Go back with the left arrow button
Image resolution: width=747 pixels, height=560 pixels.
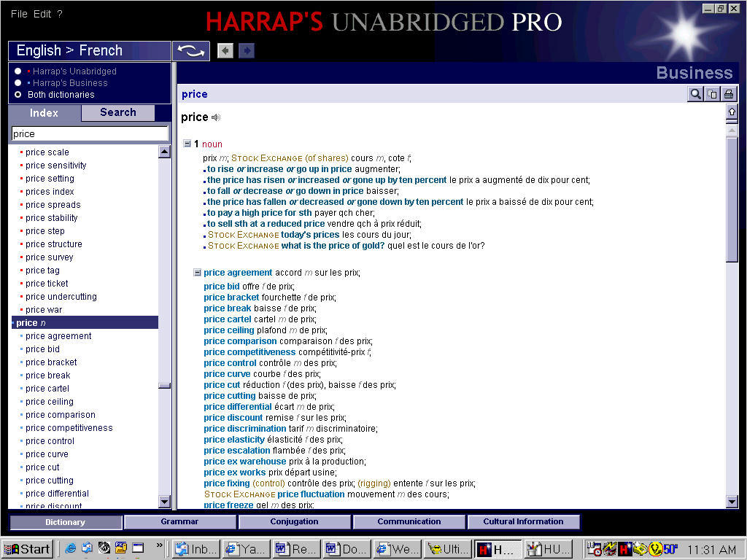225,50
